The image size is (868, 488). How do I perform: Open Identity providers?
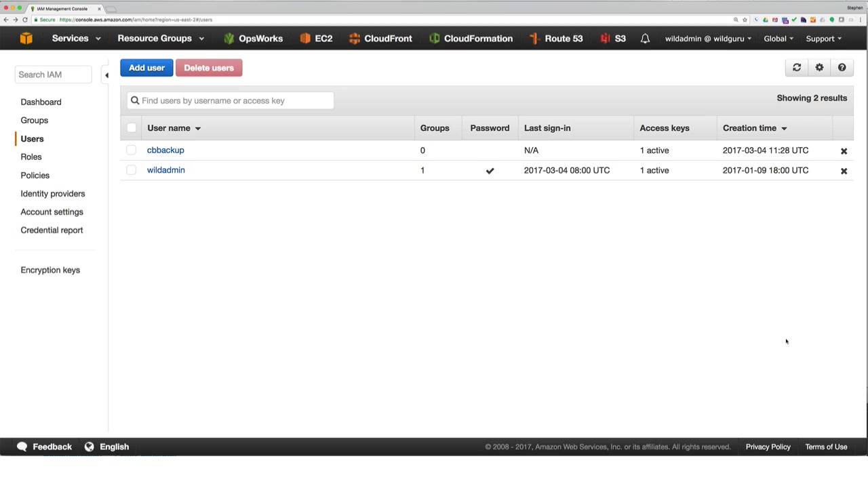[x=53, y=194]
